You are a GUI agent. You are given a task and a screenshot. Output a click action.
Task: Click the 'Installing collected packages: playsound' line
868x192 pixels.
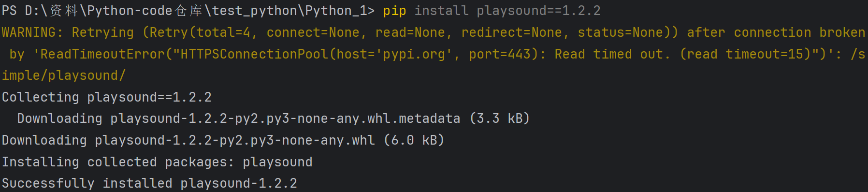157,162
